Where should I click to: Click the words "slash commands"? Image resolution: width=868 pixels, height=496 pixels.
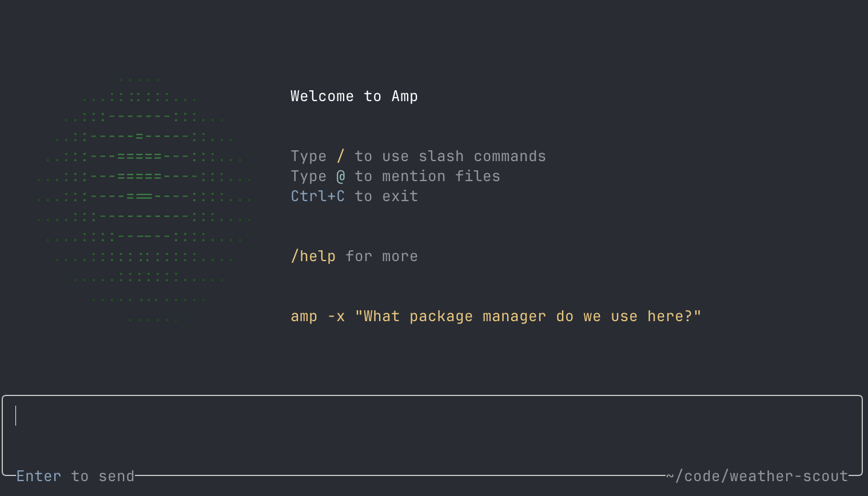482,157
